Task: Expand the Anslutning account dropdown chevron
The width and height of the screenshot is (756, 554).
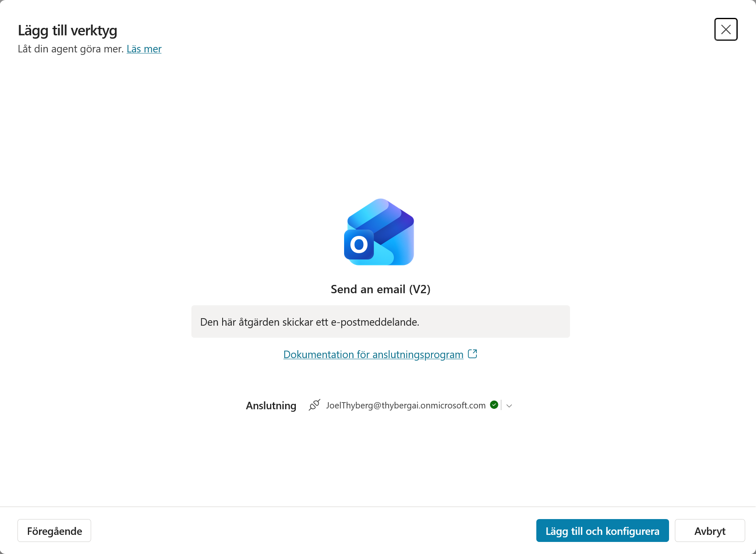Action: (509, 406)
